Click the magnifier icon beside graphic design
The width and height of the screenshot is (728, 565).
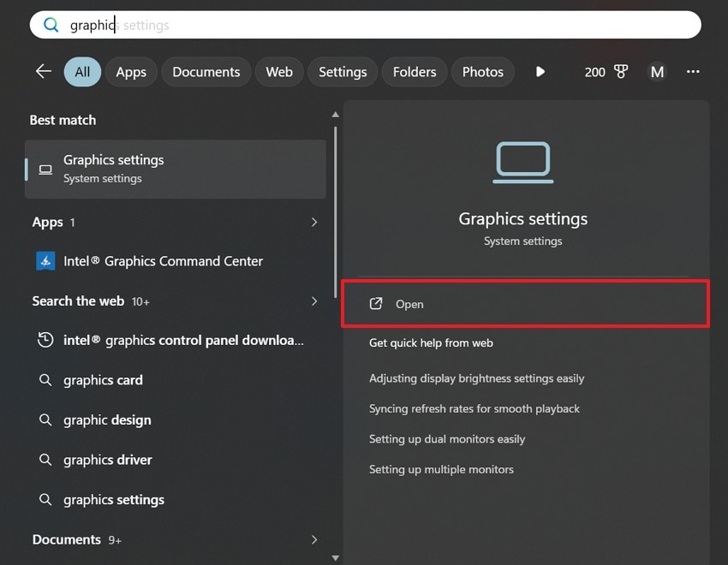[45, 419]
